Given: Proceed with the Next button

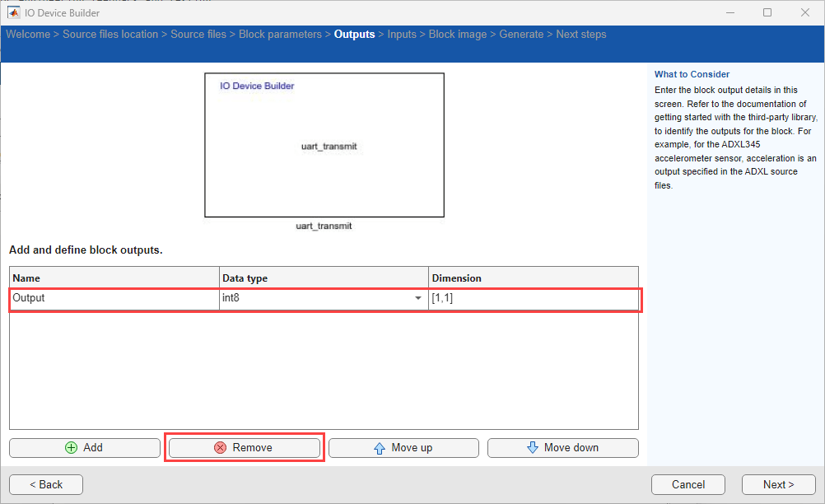Looking at the screenshot, I should tap(778, 484).
